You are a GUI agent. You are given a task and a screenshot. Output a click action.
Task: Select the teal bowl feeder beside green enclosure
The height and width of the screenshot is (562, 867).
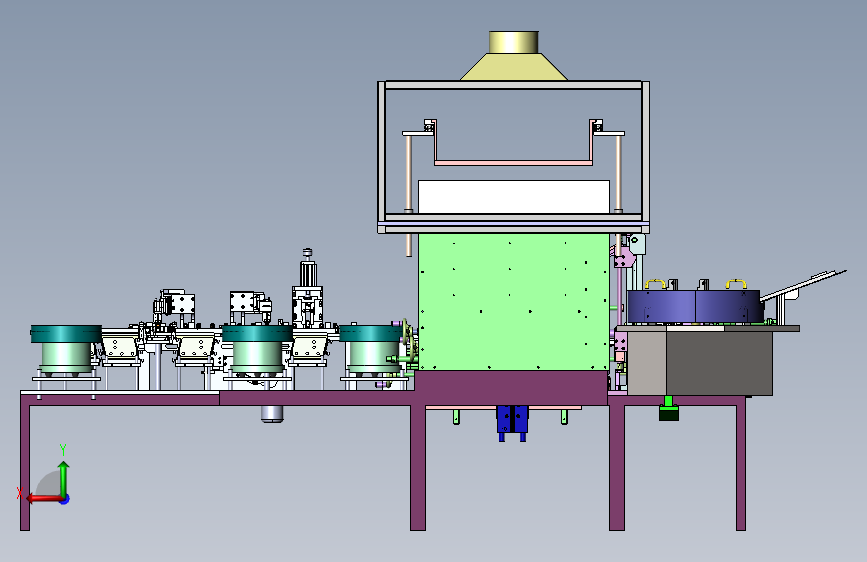coord(372,348)
